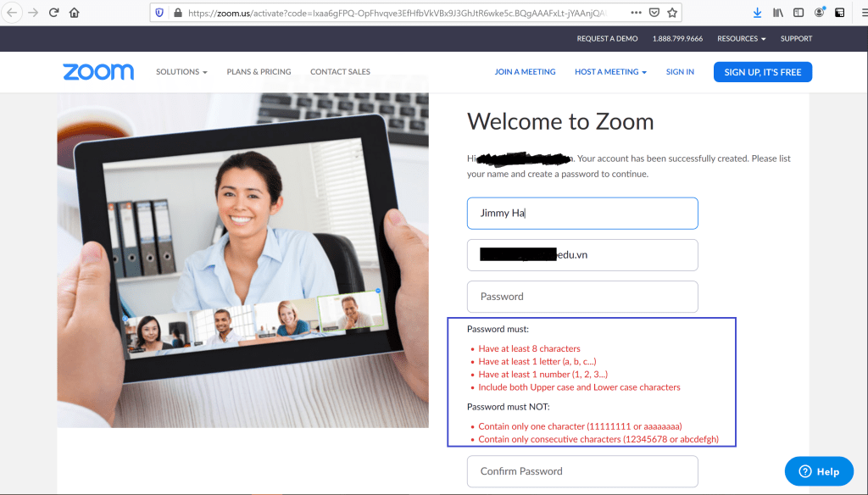This screenshot has width=868, height=495.
Task: Go to the browser home page icon
Action: tap(75, 13)
